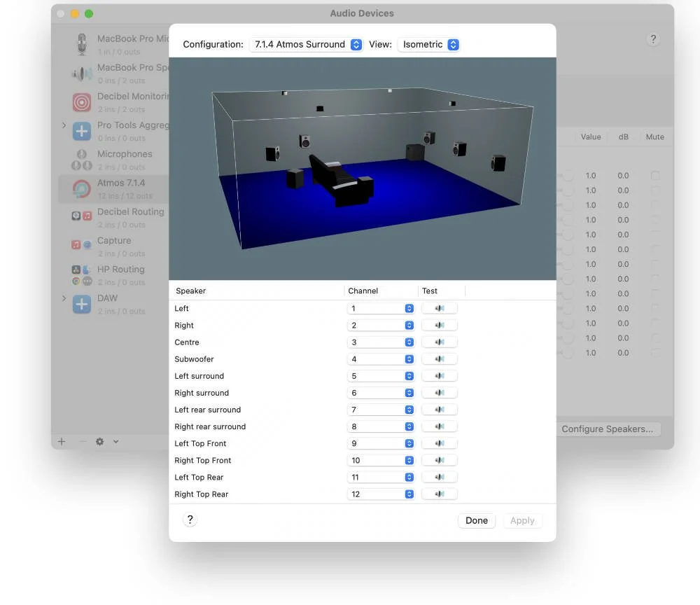Open channel dropdown for Right Top Front
The height and width of the screenshot is (605, 700).
click(381, 461)
